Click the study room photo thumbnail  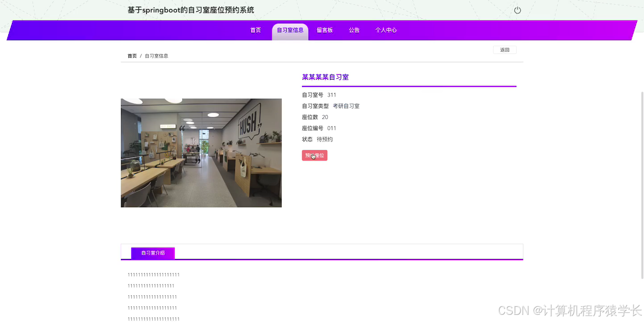[x=201, y=153]
